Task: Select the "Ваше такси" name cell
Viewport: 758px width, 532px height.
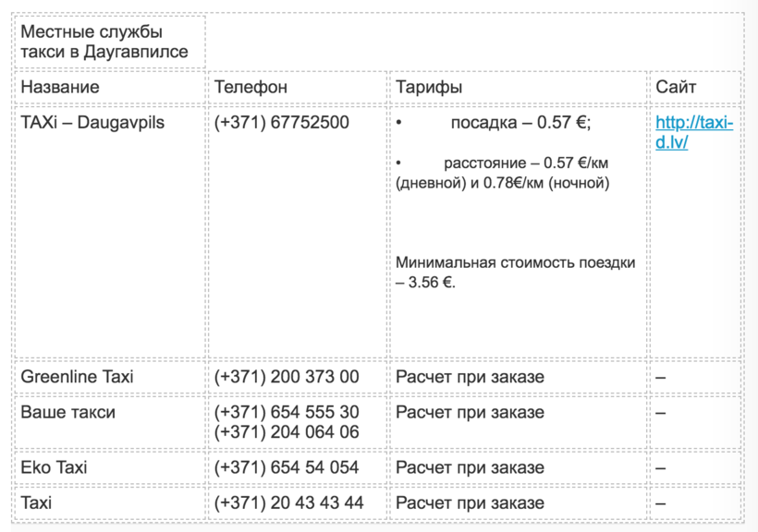Action: click(x=67, y=412)
